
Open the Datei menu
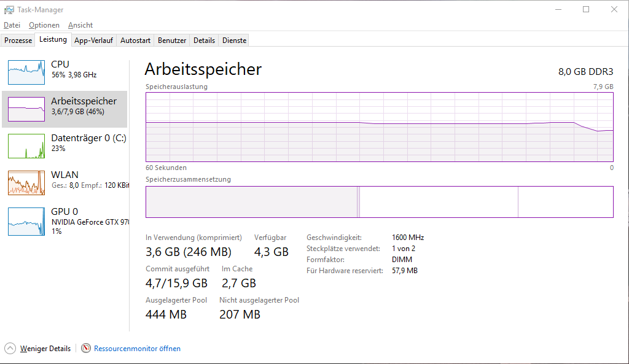click(x=12, y=25)
